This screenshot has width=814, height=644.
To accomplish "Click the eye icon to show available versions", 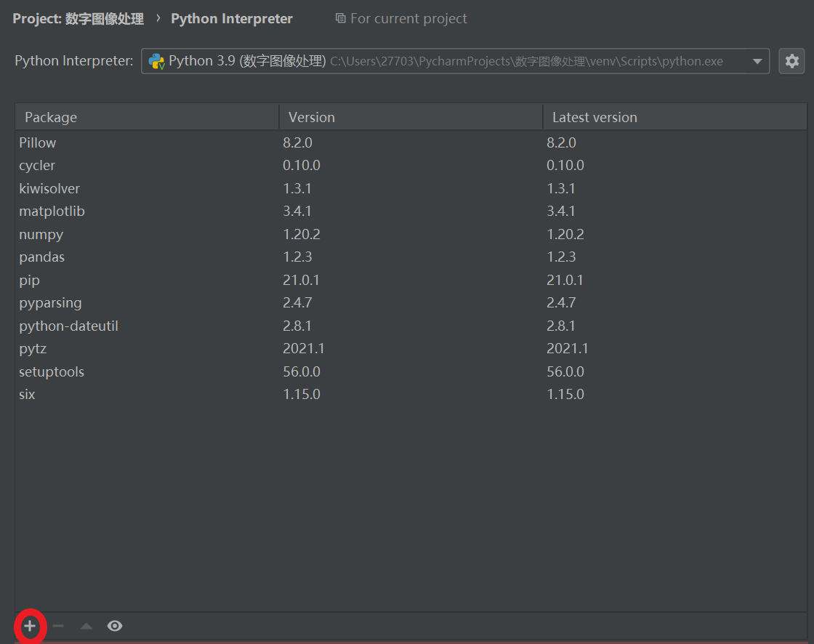I will pyautogui.click(x=115, y=625).
